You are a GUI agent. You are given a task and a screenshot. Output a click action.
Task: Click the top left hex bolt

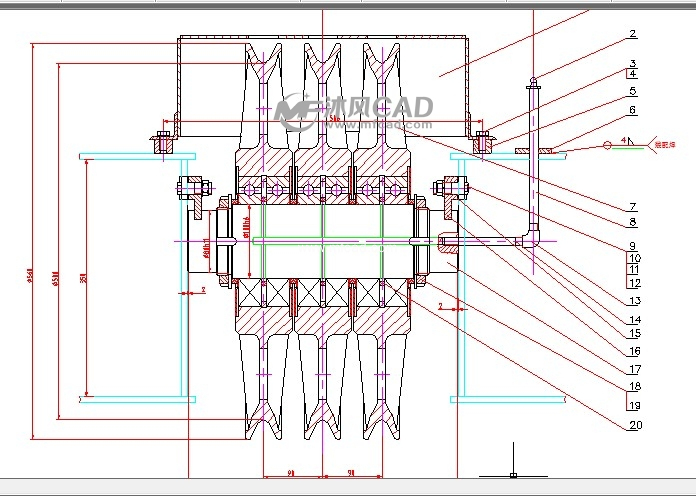click(x=163, y=142)
